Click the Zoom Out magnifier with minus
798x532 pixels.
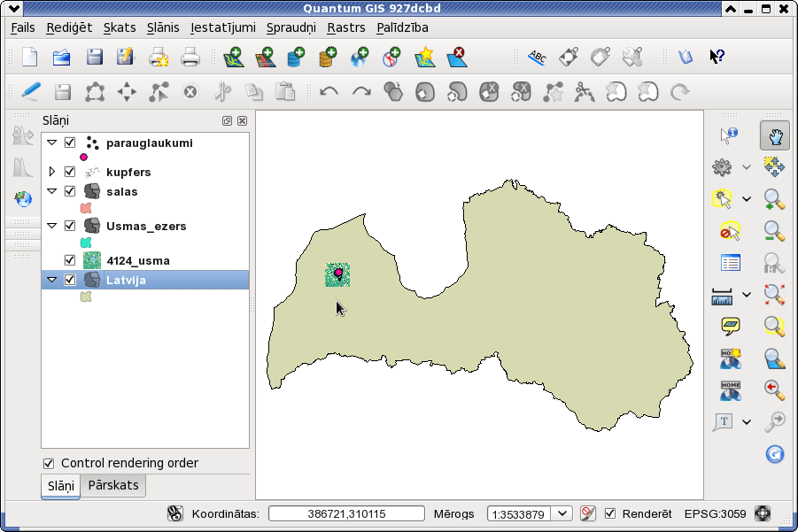[x=775, y=231]
